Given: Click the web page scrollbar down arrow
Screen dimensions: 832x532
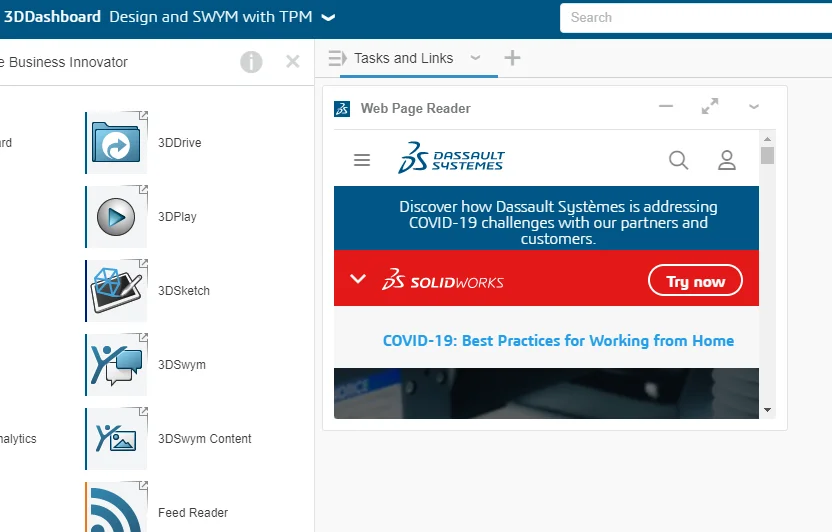Looking at the screenshot, I should click(x=767, y=410).
